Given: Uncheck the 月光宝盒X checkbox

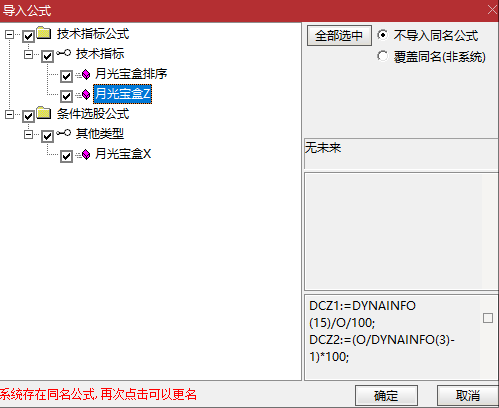Looking at the screenshot, I should pyautogui.click(x=66, y=156).
